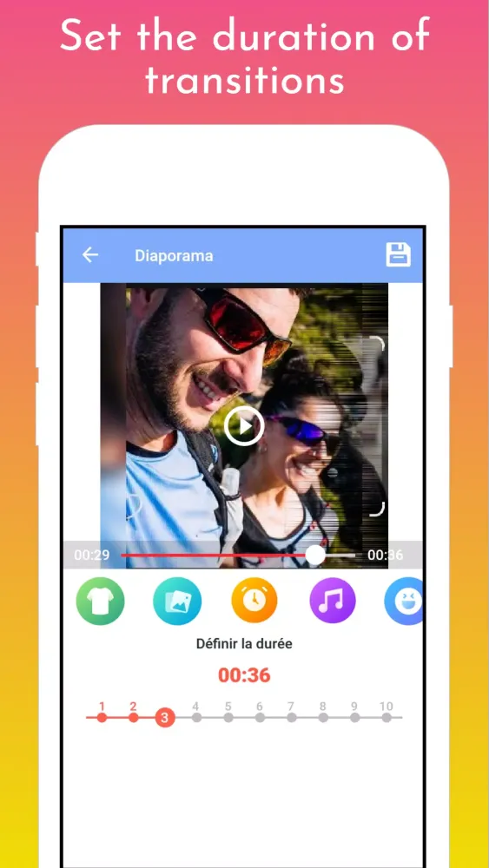Select the highlighted 3 seconds marker
The height and width of the screenshot is (868, 489).
pos(164,718)
